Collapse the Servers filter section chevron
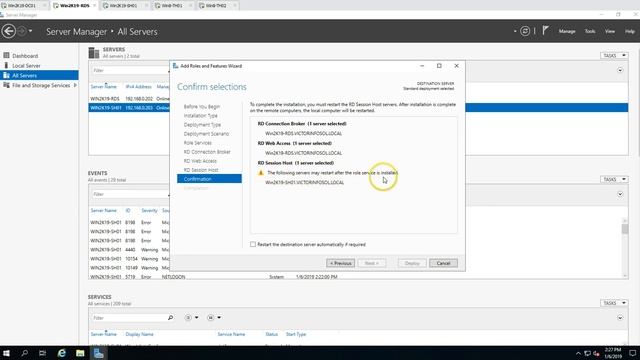Image resolution: width=640 pixels, height=360 pixels. click(x=620, y=70)
